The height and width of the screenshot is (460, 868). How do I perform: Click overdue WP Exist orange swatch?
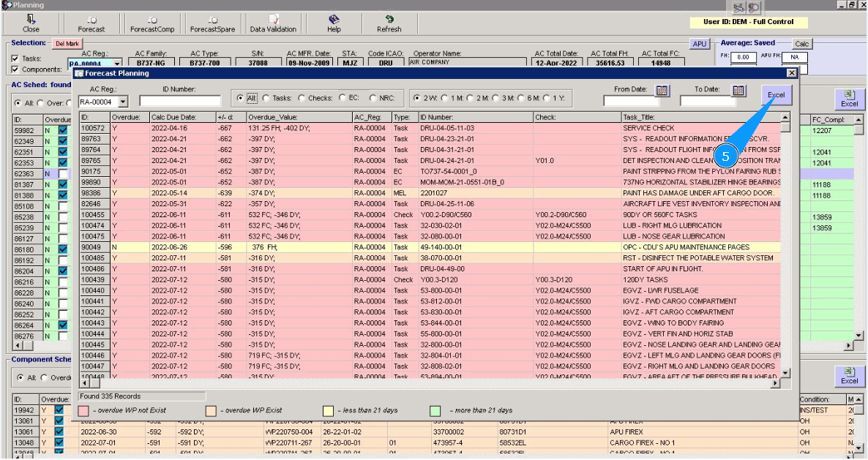(x=211, y=411)
